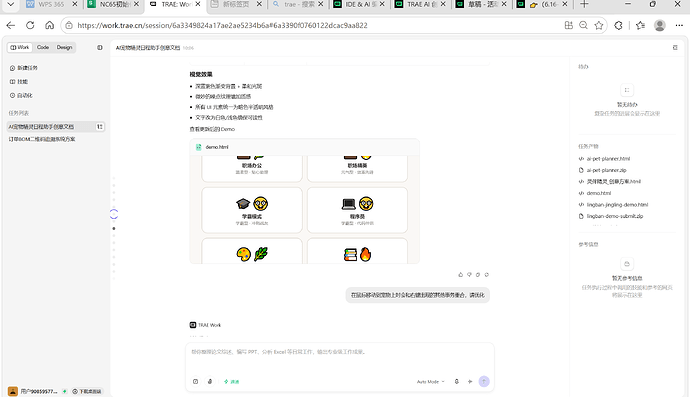The image size is (690, 397).
Task: Collapse the left sidebar panel
Action: pos(100,48)
